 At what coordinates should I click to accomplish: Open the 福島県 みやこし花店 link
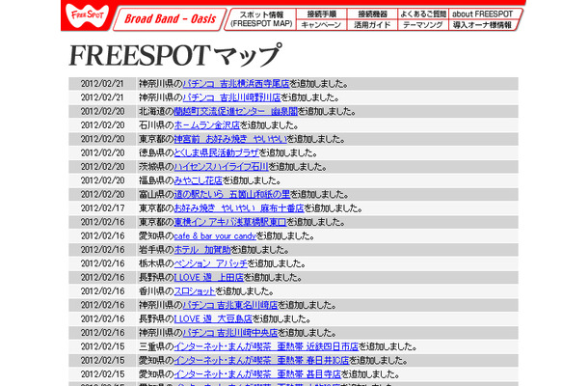(198, 180)
